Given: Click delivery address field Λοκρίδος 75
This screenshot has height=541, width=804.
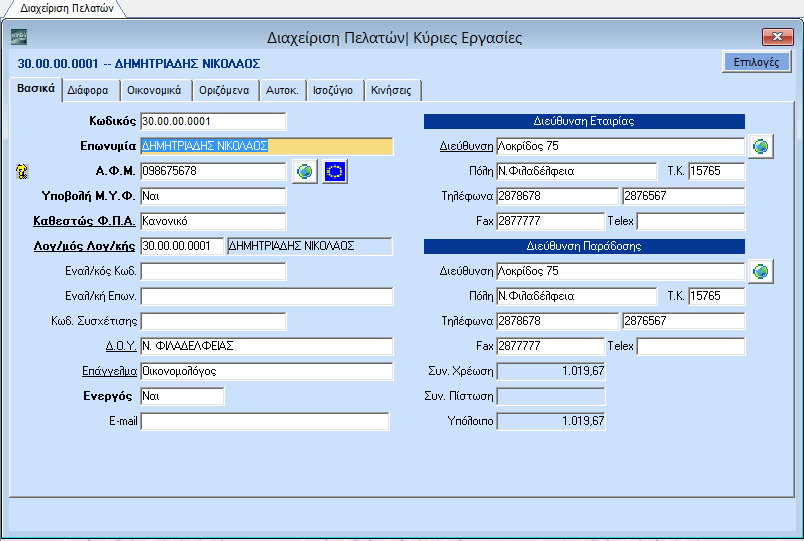Looking at the screenshot, I should 620,271.
